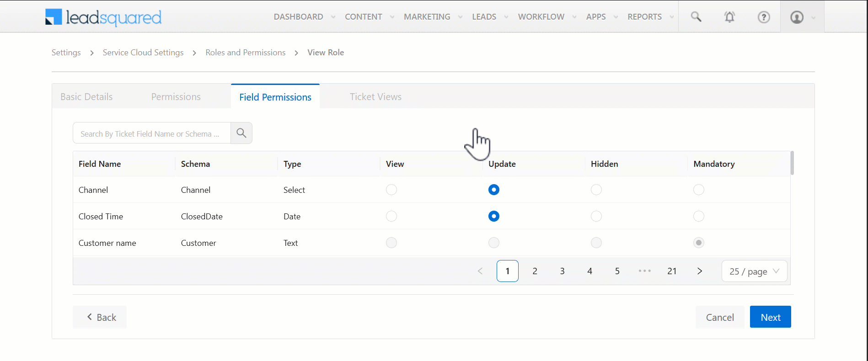
Task: Open the user profile avatar icon
Action: [797, 17]
